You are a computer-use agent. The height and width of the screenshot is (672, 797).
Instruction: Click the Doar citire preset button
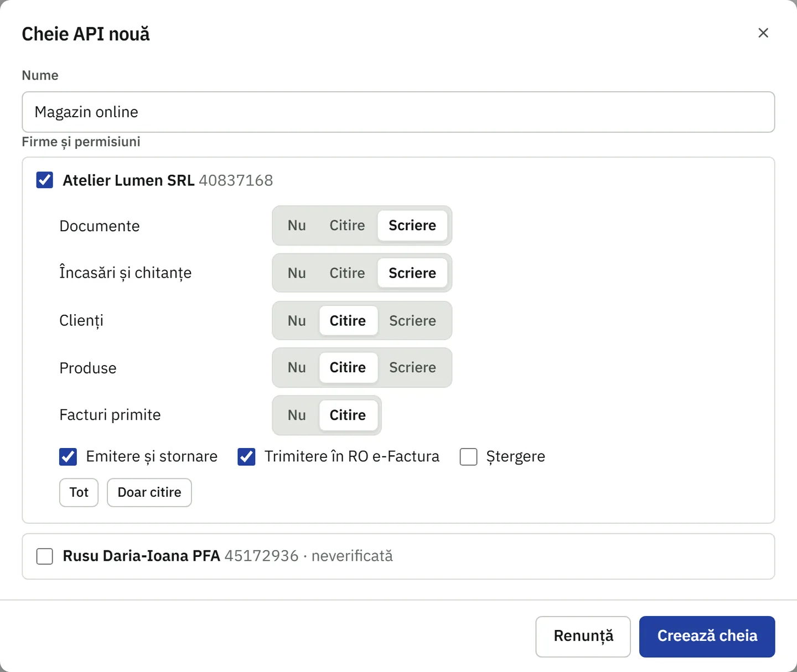tap(149, 492)
